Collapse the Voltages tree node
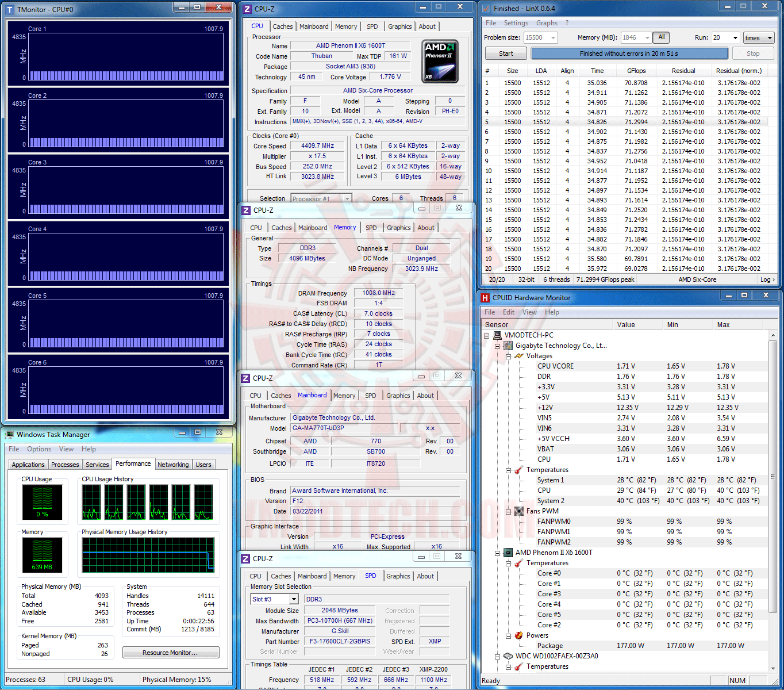The width and height of the screenshot is (784, 690). tap(509, 356)
